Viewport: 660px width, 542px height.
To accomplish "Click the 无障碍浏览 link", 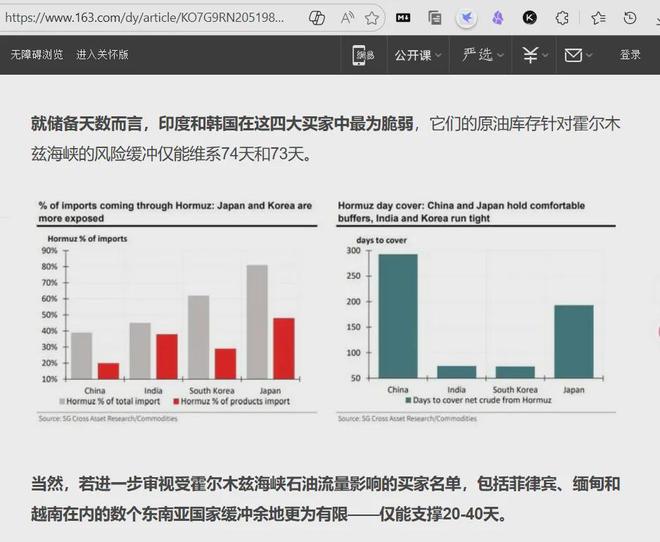I will [36, 55].
